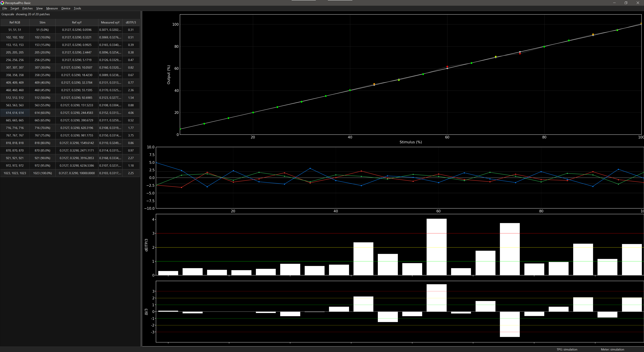
Task: Open the File menu
Action: pyautogui.click(x=5, y=8)
